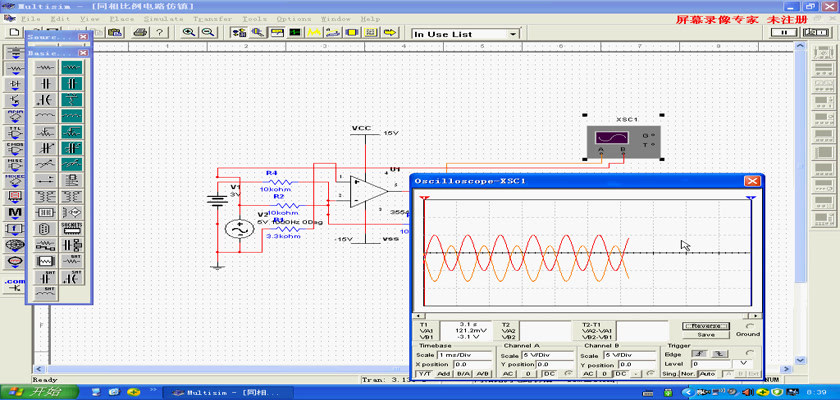Image resolution: width=840 pixels, height=400 pixels.
Task: Click the yellow Transfer arrow icon
Action: click(x=391, y=33)
